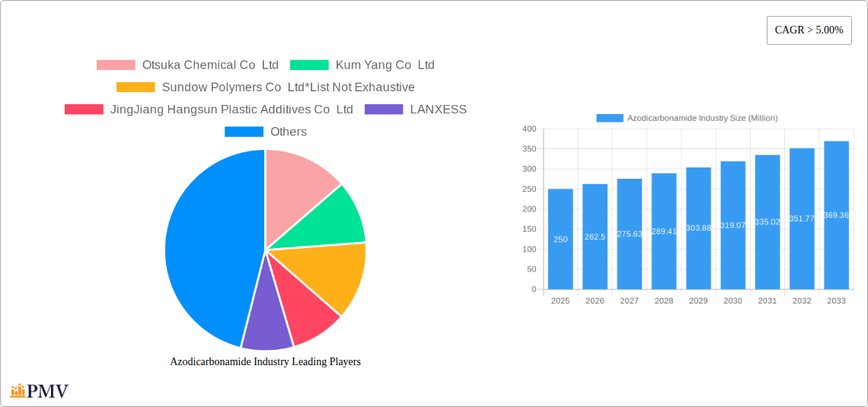The image size is (868, 407).
Task: Click the 2032 bar labeled 351.77
Action: coord(802,218)
